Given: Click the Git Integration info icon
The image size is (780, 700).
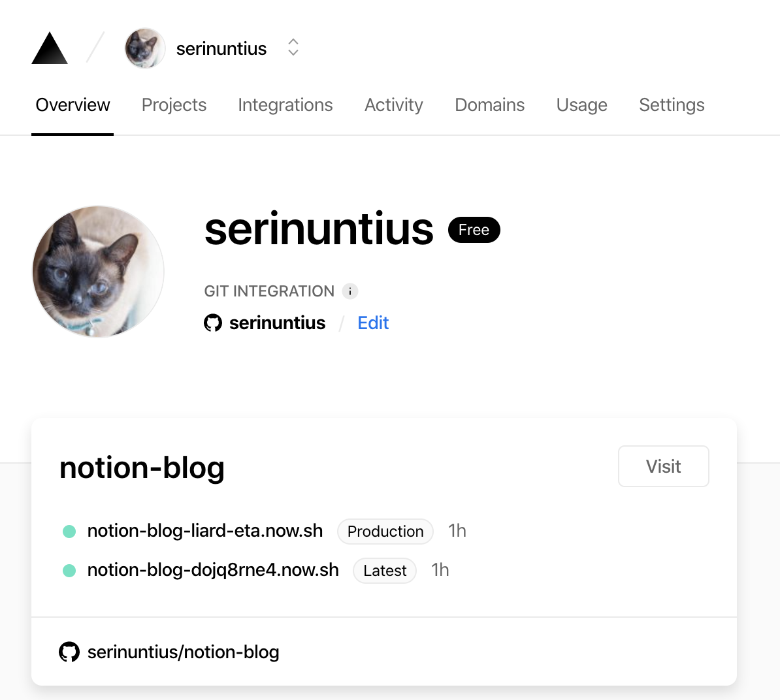Looking at the screenshot, I should [350, 291].
